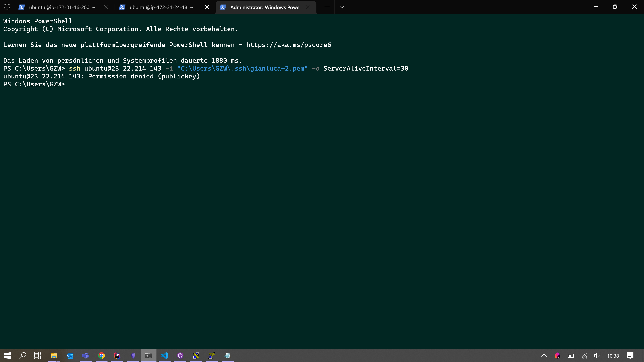Open Outlook from the taskbar
Image resolution: width=644 pixels, height=362 pixels.
pos(70,355)
